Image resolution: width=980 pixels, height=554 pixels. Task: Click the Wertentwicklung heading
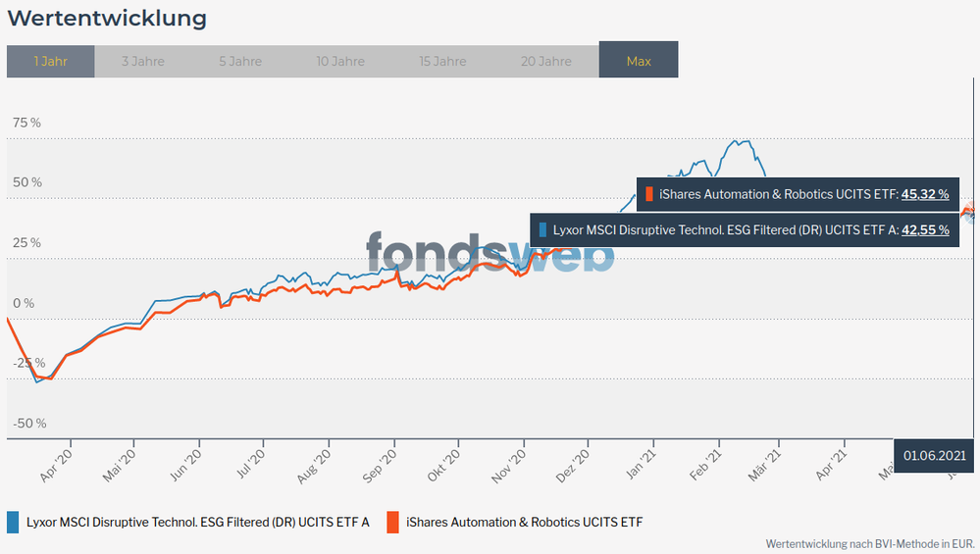click(107, 18)
